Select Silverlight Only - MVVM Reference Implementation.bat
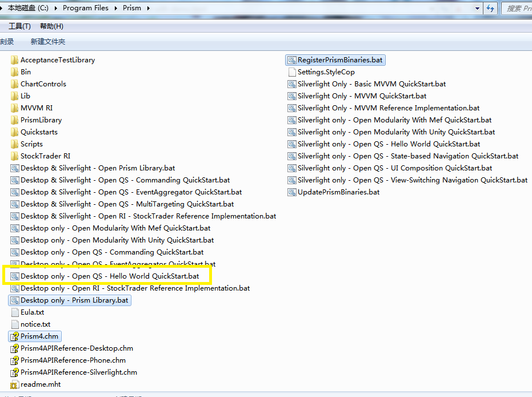The image size is (532, 397). (383, 108)
